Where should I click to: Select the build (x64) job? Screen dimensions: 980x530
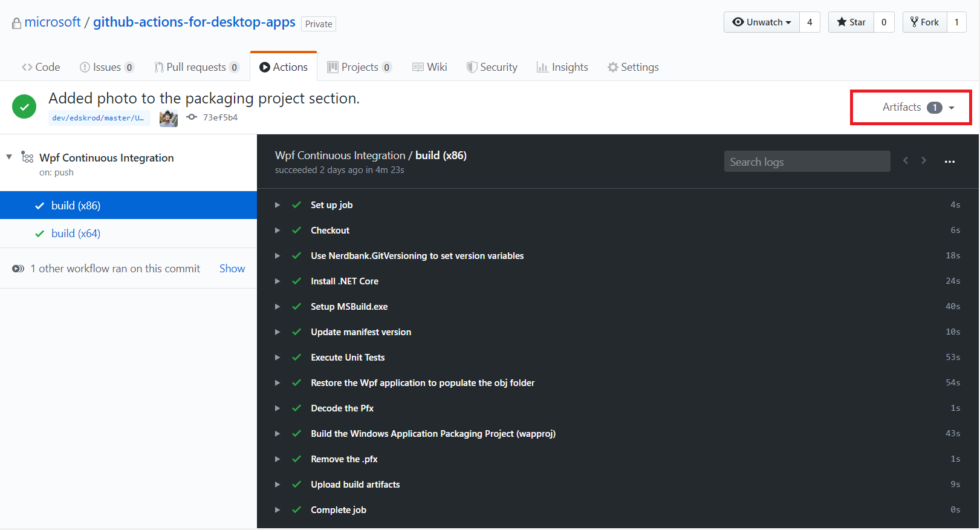click(x=128, y=234)
